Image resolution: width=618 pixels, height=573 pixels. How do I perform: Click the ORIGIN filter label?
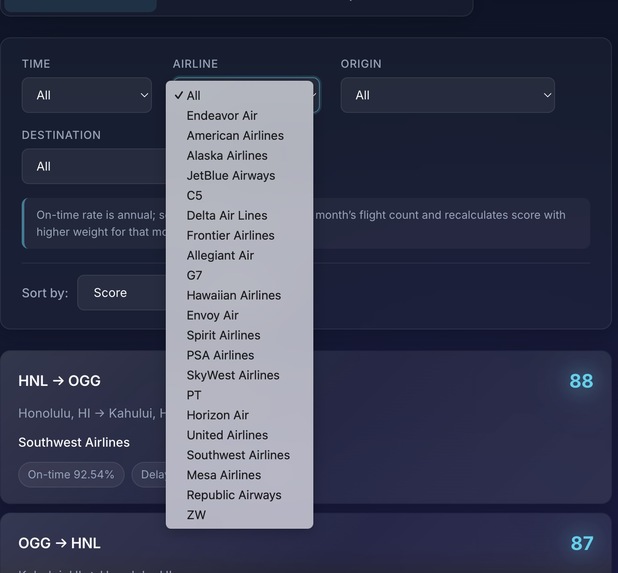361,64
